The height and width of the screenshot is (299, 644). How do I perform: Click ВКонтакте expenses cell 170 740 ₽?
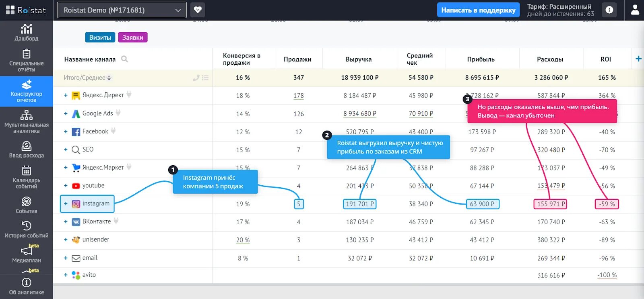[x=551, y=222]
